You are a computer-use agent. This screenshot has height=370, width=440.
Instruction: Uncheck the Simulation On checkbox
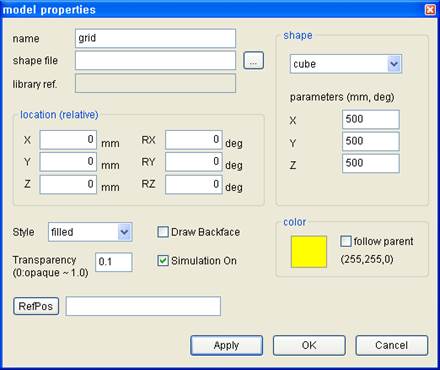(x=163, y=261)
